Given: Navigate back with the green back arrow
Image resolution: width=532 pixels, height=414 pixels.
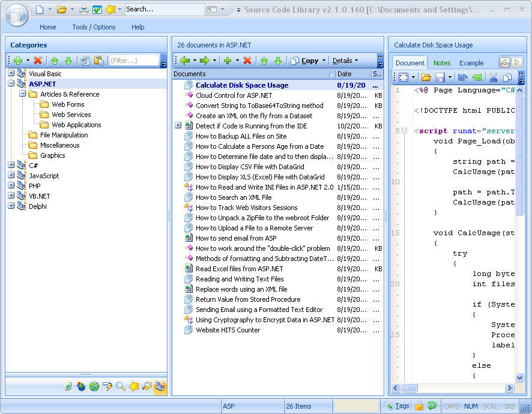Looking at the screenshot, I should (186, 60).
